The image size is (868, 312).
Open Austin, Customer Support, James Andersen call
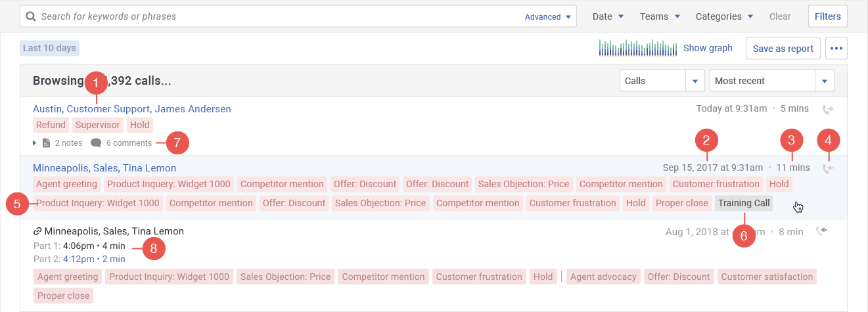click(131, 109)
